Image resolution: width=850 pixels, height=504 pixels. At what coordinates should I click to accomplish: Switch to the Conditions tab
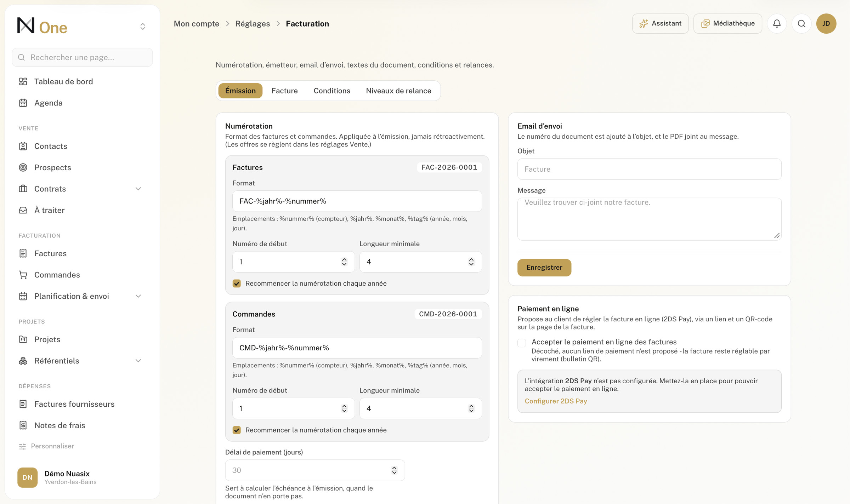click(332, 91)
